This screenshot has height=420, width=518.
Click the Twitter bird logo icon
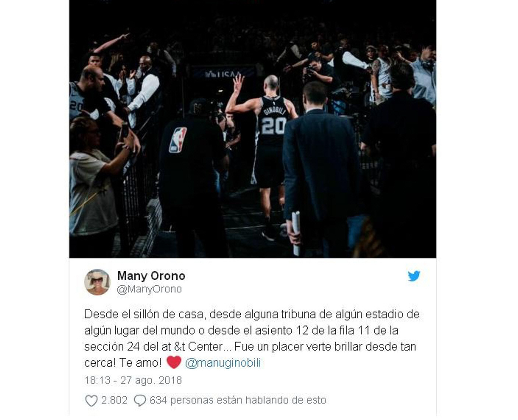pos(414,276)
